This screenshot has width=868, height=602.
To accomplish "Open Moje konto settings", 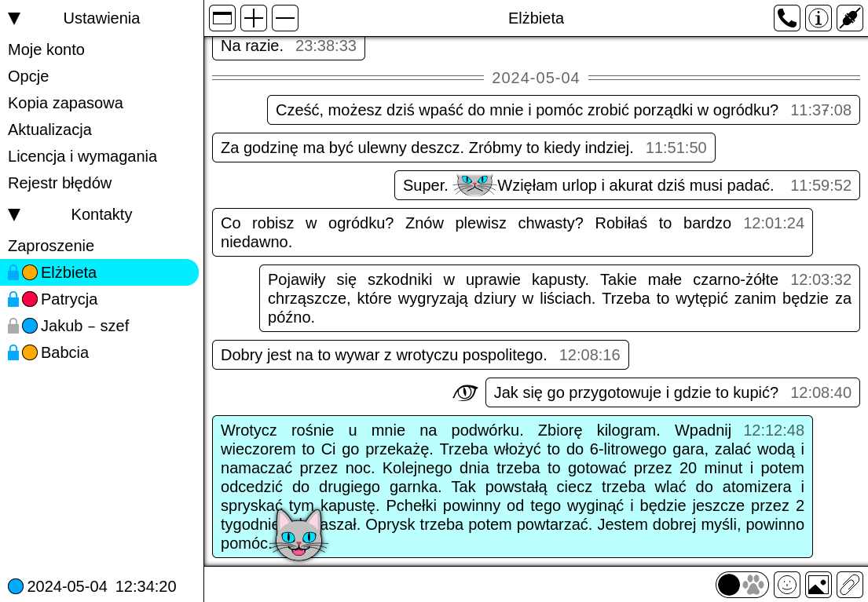I will click(46, 49).
